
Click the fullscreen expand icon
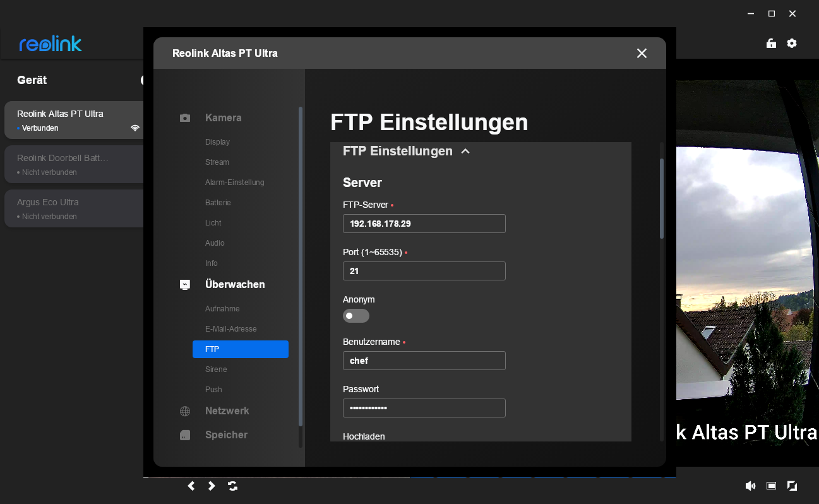click(x=792, y=486)
